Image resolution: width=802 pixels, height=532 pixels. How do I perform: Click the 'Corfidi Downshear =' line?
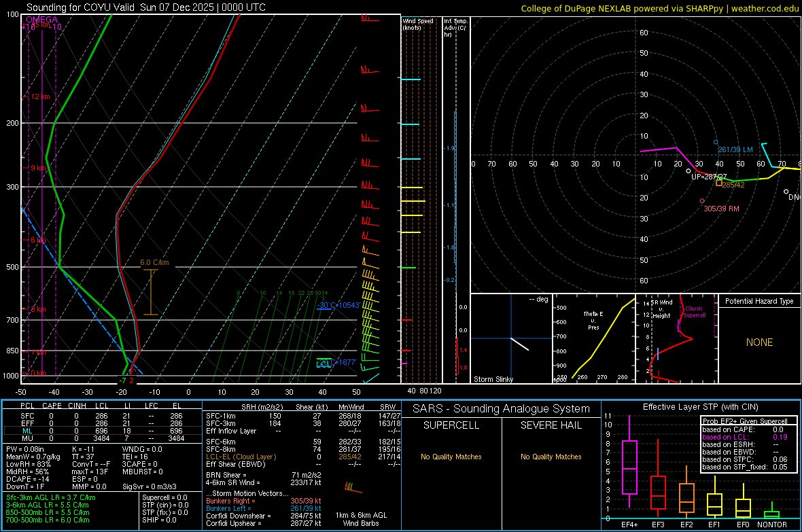[264, 516]
